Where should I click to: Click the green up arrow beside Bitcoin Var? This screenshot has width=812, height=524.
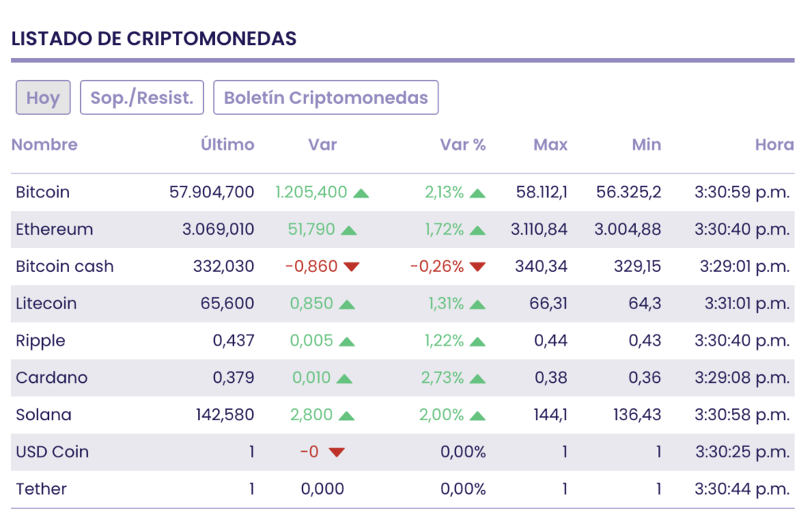click(x=361, y=193)
